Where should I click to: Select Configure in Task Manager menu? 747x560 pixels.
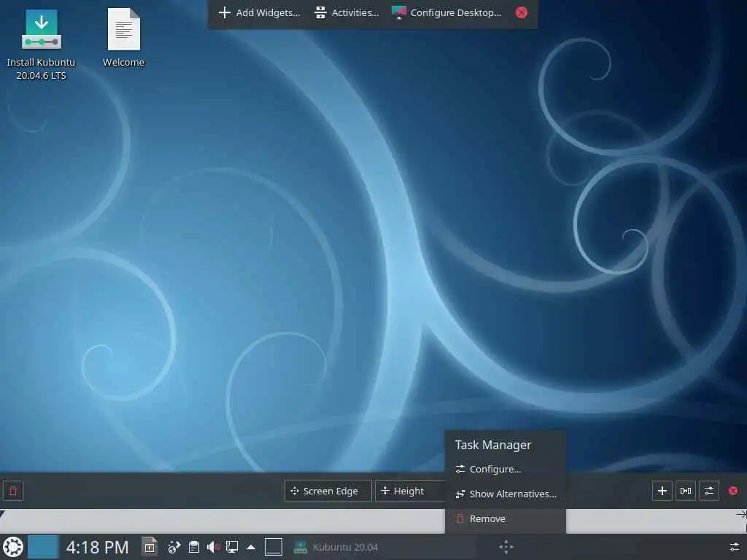pos(505,469)
